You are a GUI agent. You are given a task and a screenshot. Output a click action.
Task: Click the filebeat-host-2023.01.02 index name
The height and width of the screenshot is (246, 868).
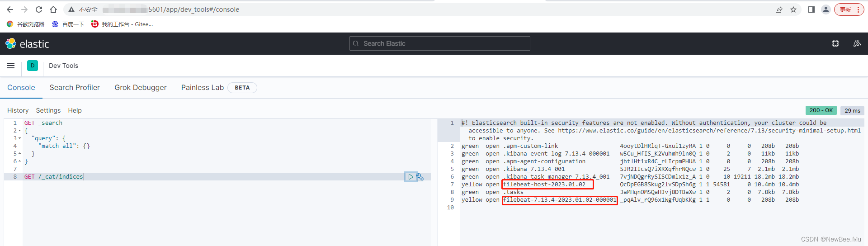(544, 184)
